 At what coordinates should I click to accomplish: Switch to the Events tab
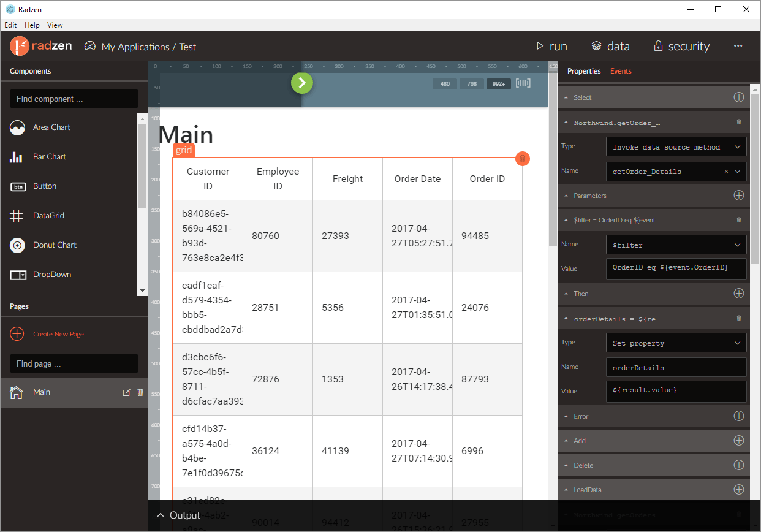coord(621,71)
